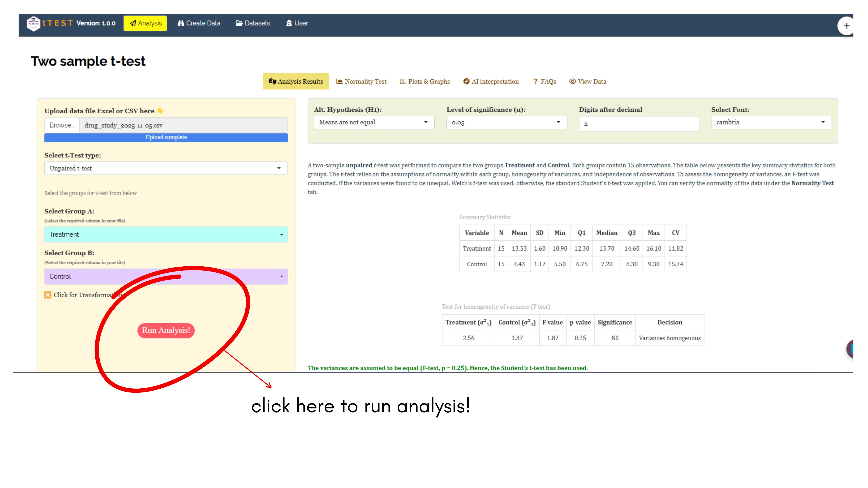Screen dimensions: 868x488
Task: Open the Group A Treatment dropdown
Action: (x=166, y=235)
